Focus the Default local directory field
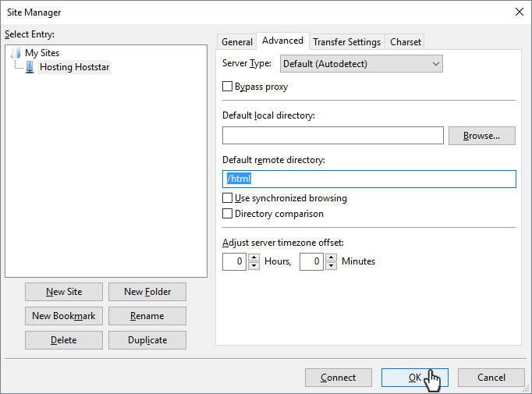Screen dimensions: 532x394 point(333,136)
